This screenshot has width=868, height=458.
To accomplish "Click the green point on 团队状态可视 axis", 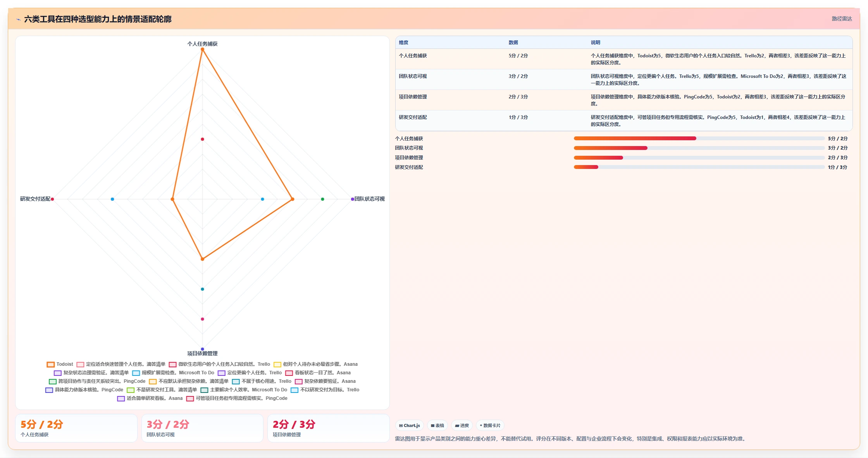I will pos(322,199).
